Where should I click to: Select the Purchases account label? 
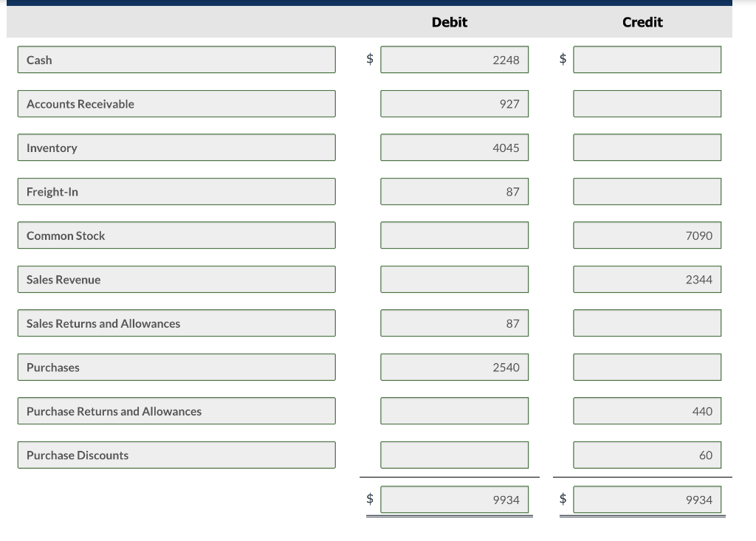[x=176, y=367]
